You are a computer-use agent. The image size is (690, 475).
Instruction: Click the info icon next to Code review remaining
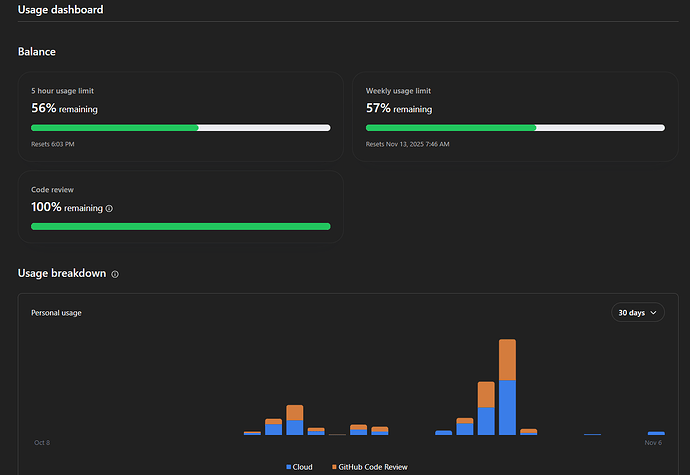(x=109, y=209)
